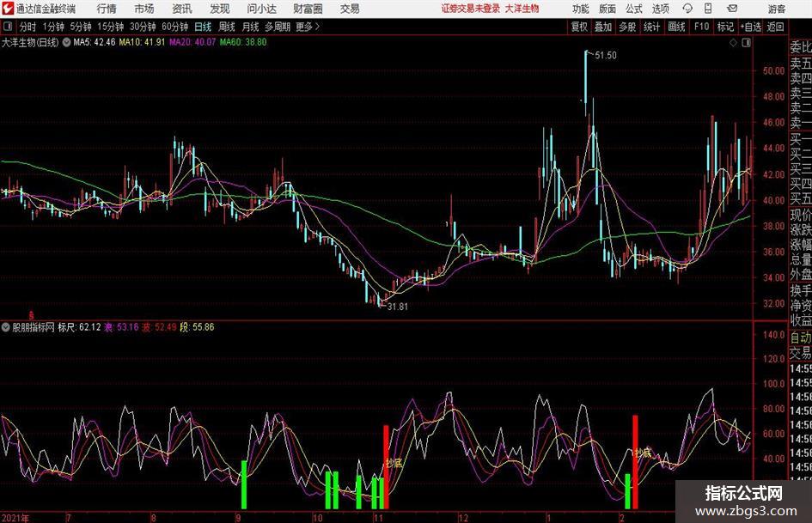Viewport: 812px width, 523px height.
Task: Click the 画线 drawing tools button
Action: [676, 27]
